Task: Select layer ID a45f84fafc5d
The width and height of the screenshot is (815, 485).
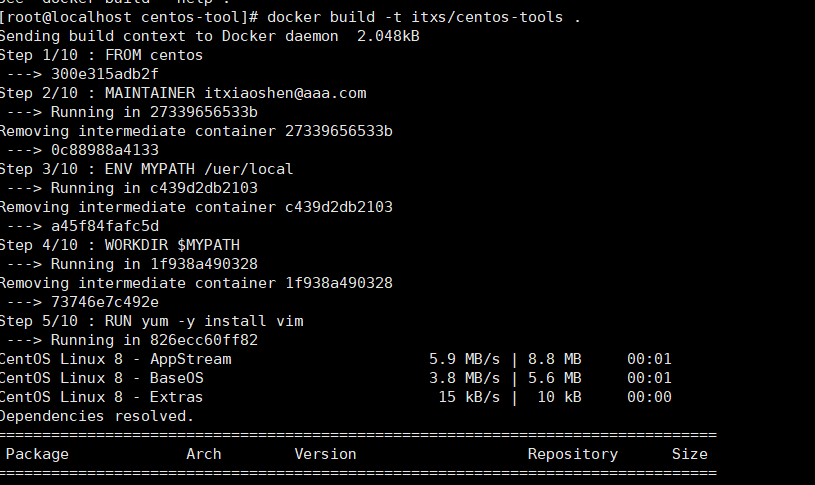Action: 104,226
